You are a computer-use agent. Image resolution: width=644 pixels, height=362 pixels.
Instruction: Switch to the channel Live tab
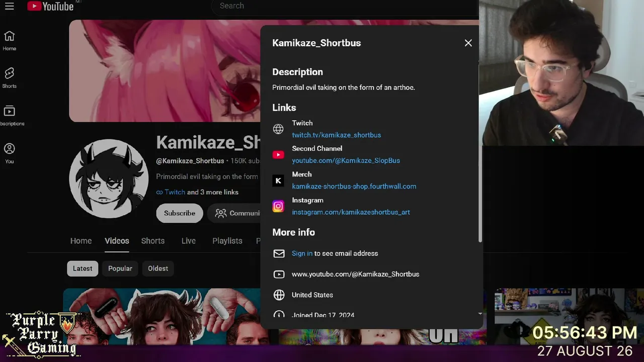pos(189,241)
